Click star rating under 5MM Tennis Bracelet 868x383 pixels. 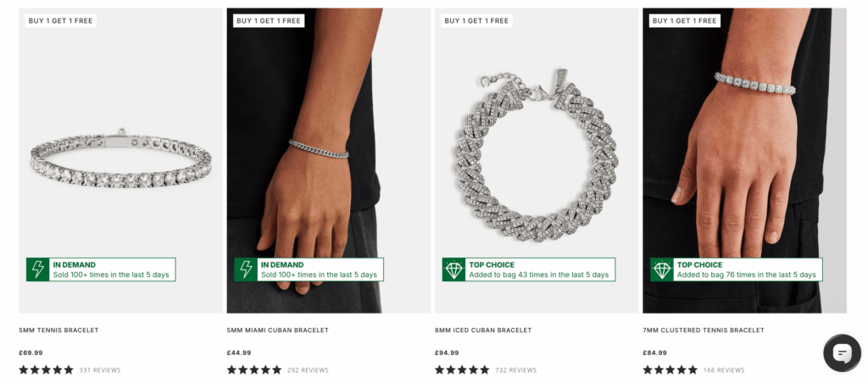click(46, 370)
